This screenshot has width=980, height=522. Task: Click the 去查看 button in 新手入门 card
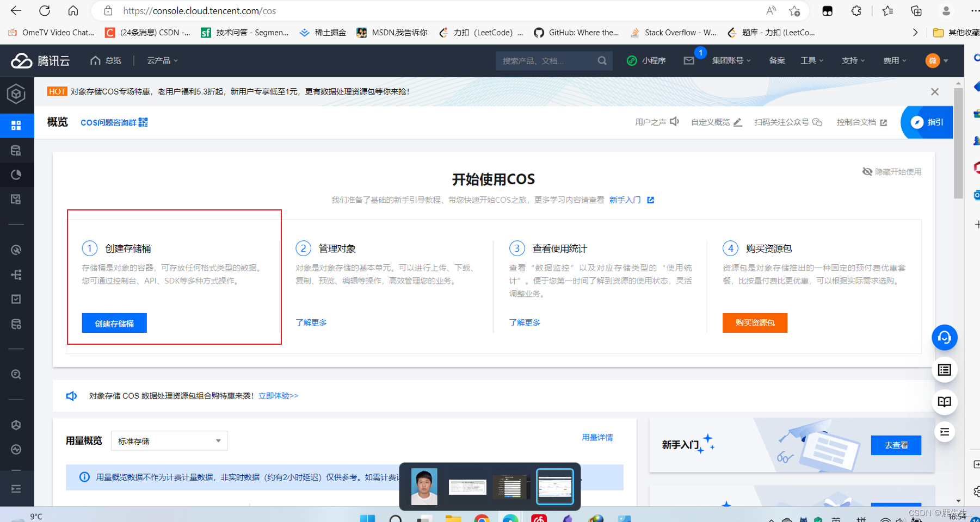[896, 445]
